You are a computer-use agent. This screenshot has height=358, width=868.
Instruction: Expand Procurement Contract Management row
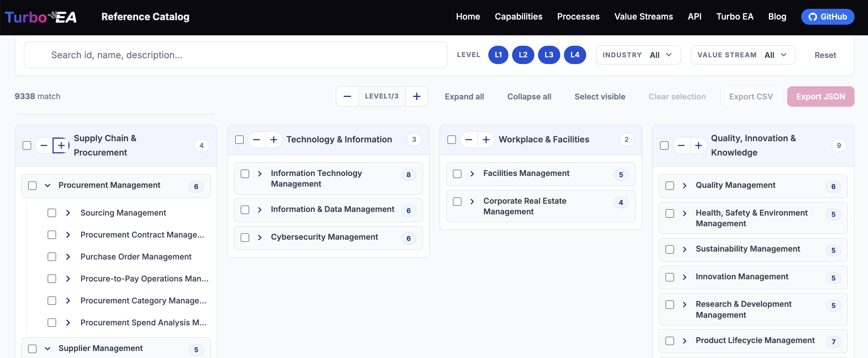click(x=68, y=235)
